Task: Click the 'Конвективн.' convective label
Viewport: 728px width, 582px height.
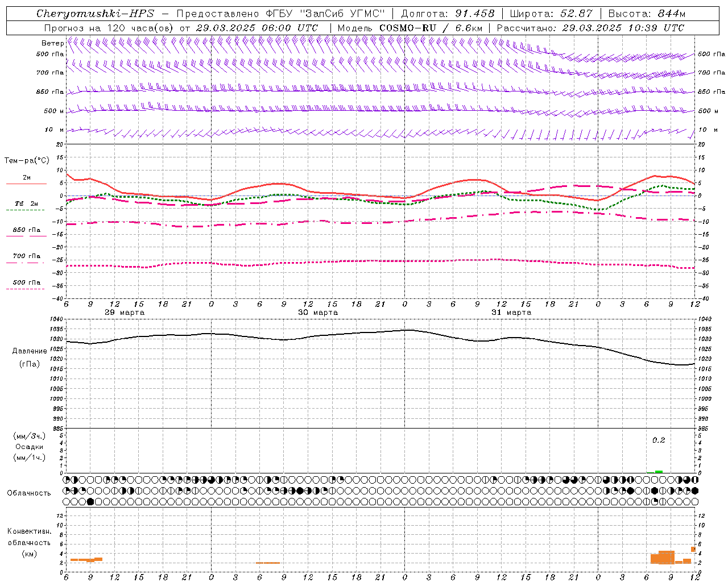Action: tap(29, 531)
